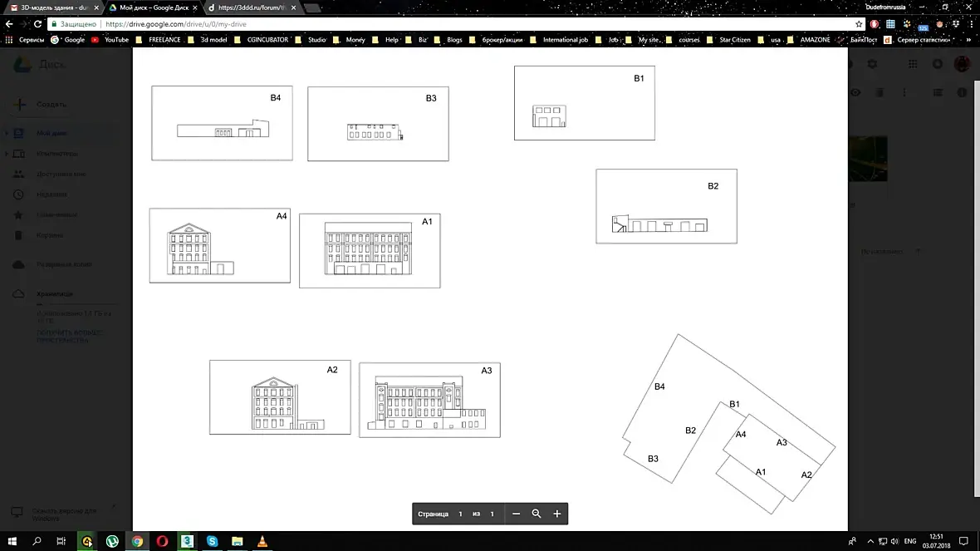Switch the ENG input language indicator
This screenshot has height=551, width=980.
click(x=910, y=541)
